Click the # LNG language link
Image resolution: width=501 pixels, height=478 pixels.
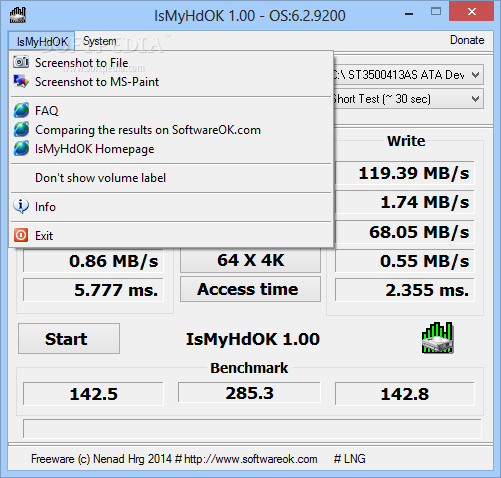tap(350, 459)
